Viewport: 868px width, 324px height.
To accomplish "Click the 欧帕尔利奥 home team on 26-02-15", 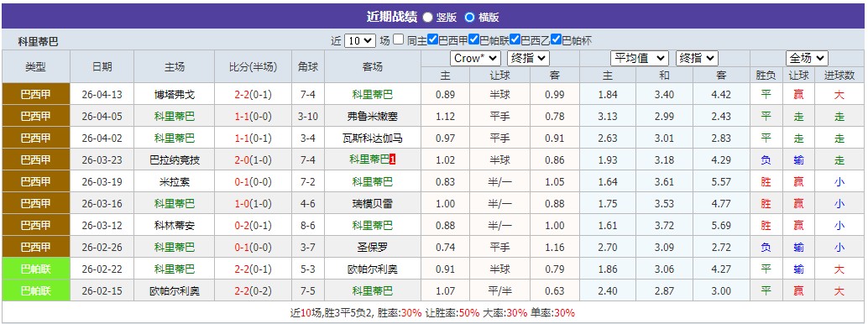I will click(x=175, y=290).
